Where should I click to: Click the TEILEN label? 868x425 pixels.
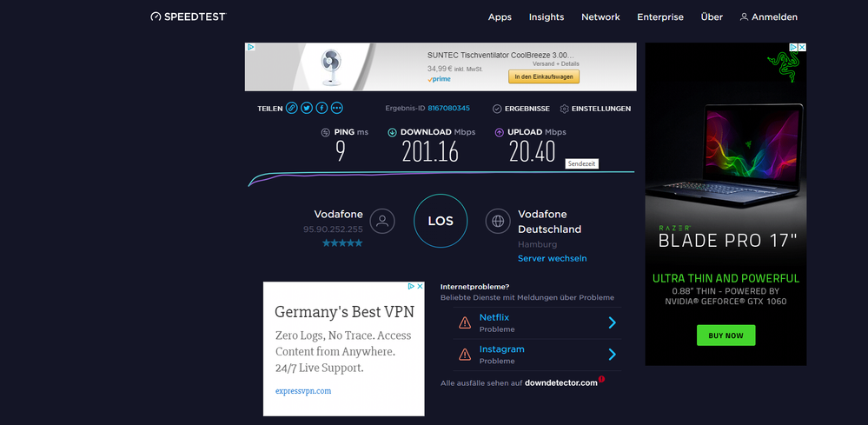(x=270, y=109)
